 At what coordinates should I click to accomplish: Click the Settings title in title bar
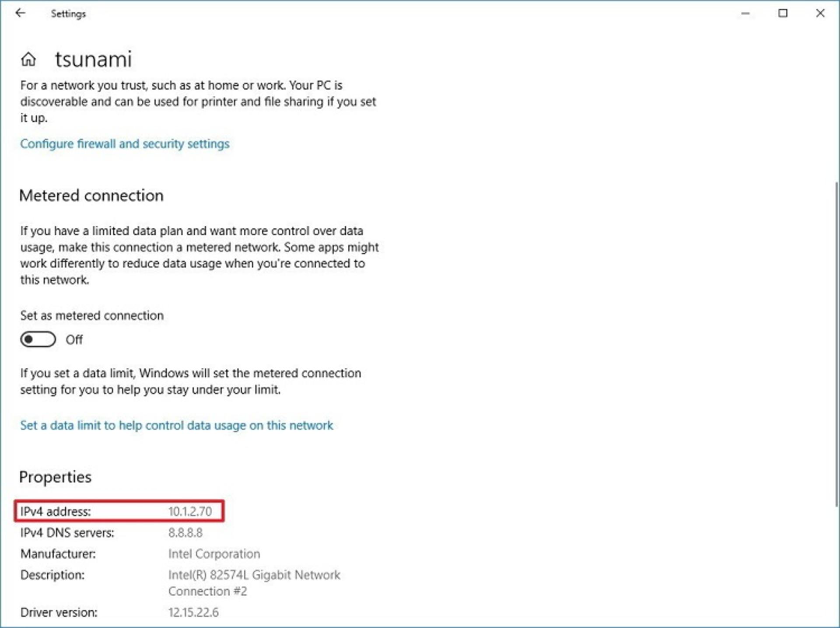(68, 14)
